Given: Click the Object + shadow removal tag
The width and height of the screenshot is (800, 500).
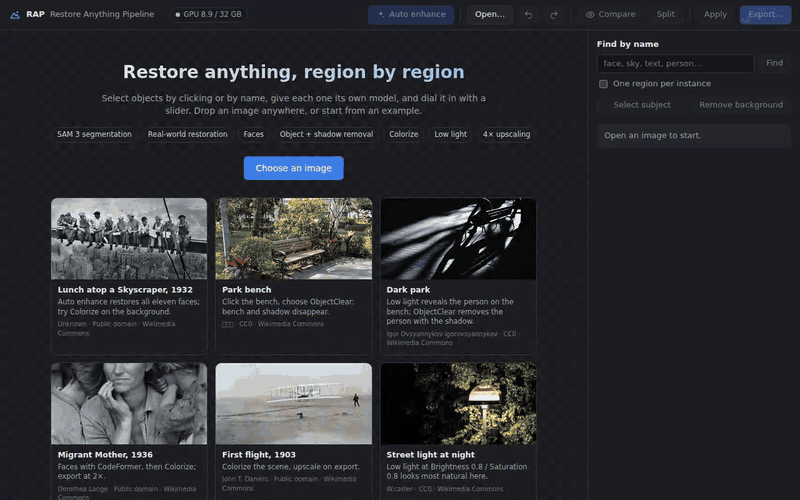Looking at the screenshot, I should tap(326, 134).
